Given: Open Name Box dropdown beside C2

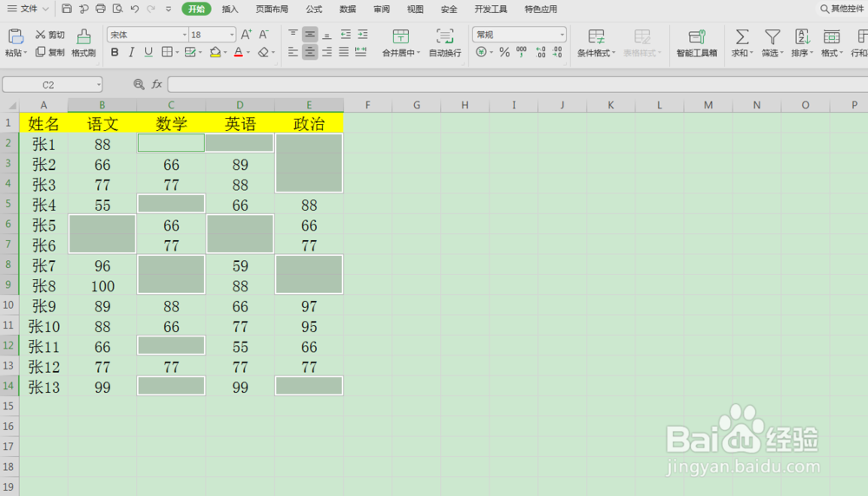Looking at the screenshot, I should click(99, 85).
